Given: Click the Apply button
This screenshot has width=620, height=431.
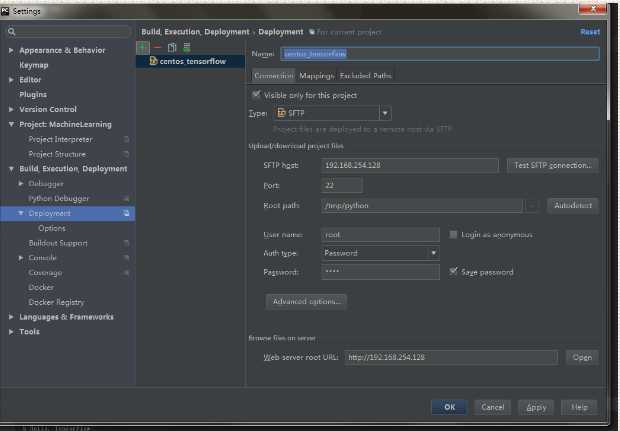Looking at the screenshot, I should 536,407.
